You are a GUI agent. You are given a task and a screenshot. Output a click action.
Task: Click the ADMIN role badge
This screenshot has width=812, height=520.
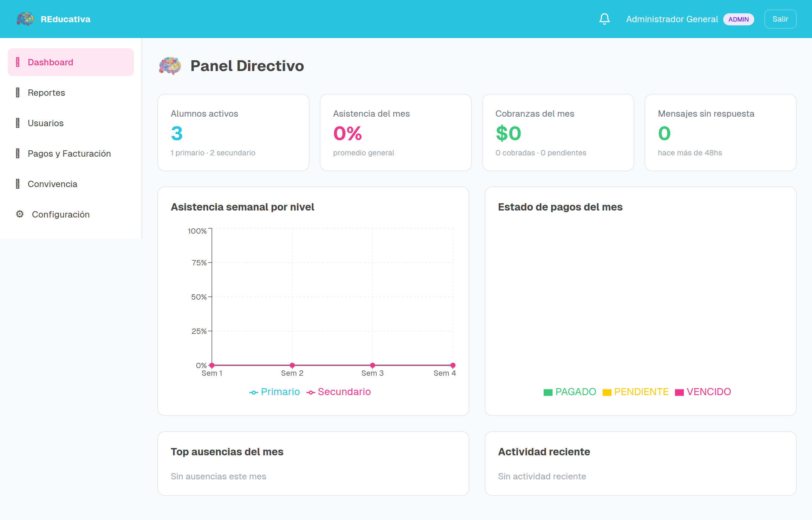pos(738,19)
